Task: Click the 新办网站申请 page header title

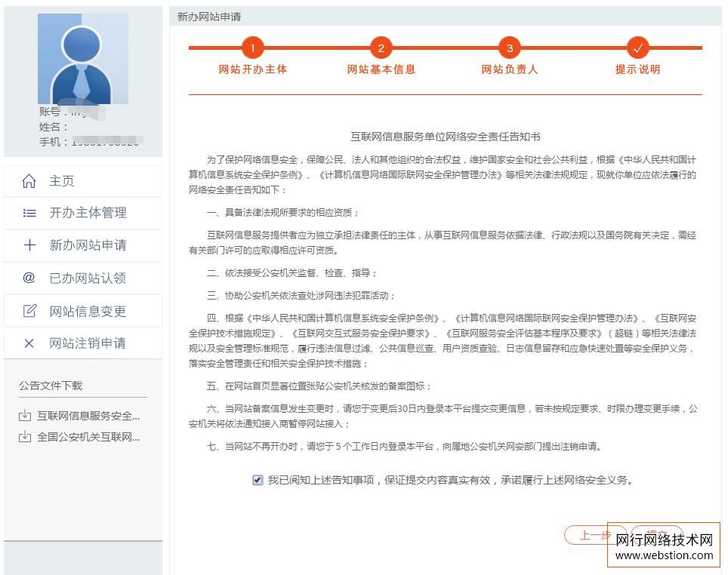Action: [x=209, y=17]
